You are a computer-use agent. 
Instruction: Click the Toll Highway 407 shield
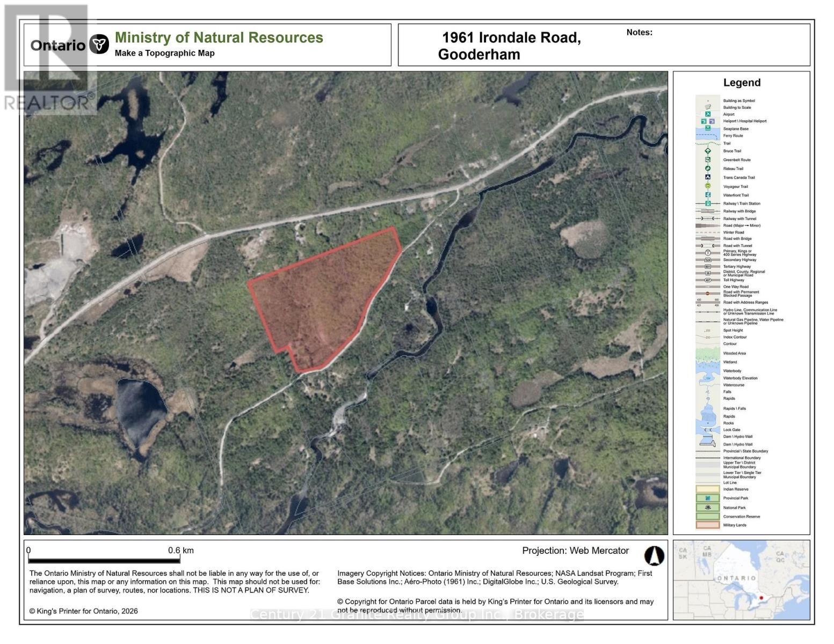tap(708, 280)
